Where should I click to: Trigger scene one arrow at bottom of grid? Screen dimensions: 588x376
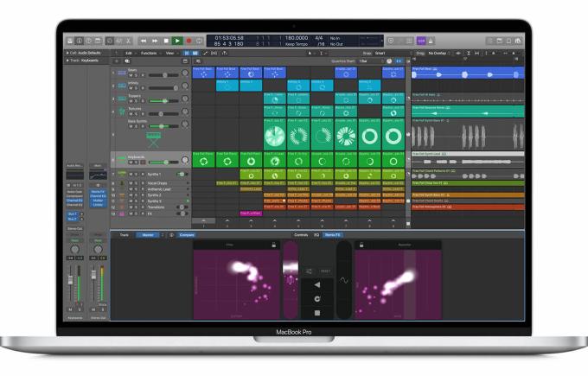click(203, 220)
